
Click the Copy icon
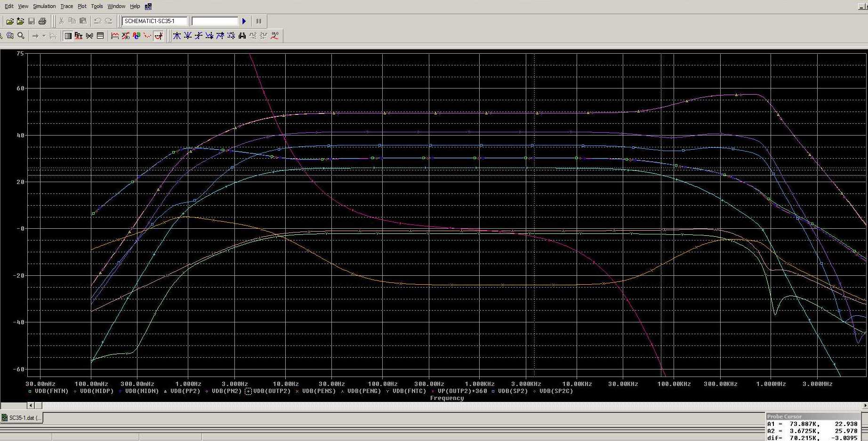[72, 21]
